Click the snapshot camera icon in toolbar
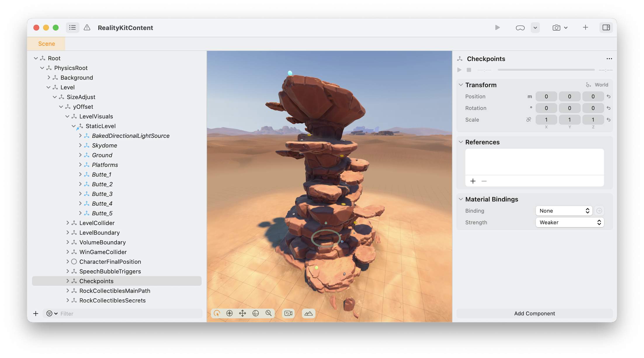This screenshot has height=358, width=644. 556,27
